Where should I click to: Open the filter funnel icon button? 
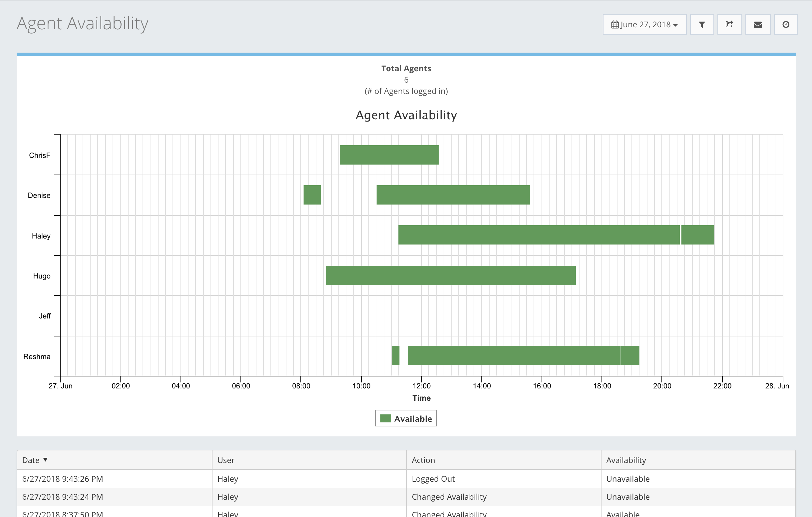(x=702, y=24)
